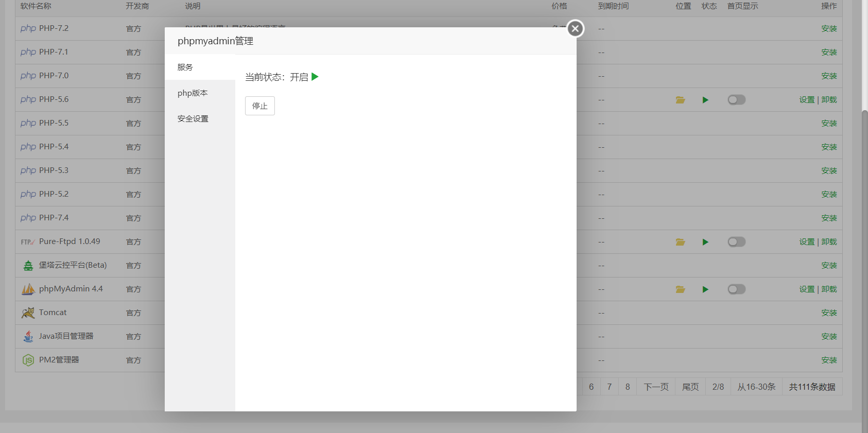The image size is (868, 433).
Task: Install 堡塔云控平台(Beta)
Action: coord(829,266)
